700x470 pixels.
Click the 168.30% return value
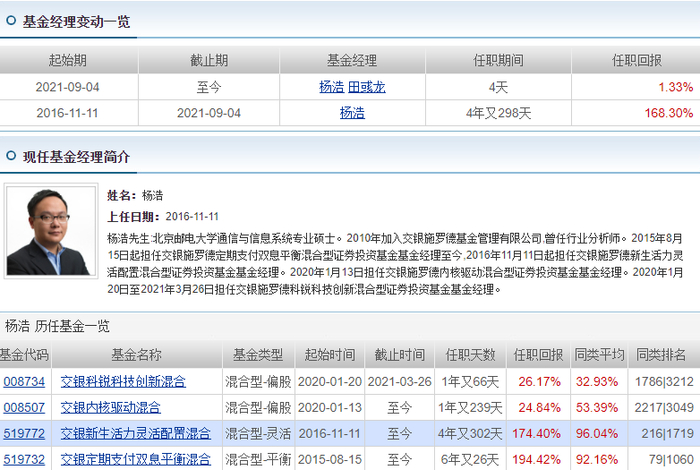coord(669,113)
